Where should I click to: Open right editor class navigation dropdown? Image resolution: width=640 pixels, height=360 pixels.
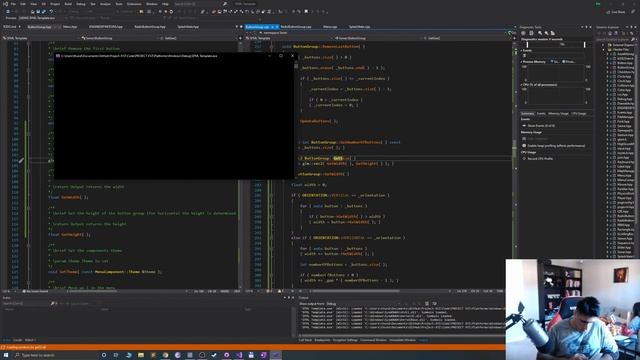click(378, 38)
